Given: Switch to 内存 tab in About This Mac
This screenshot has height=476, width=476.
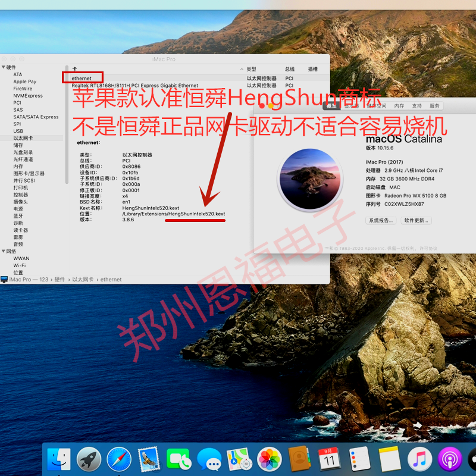Looking at the screenshot, I should point(399,106).
